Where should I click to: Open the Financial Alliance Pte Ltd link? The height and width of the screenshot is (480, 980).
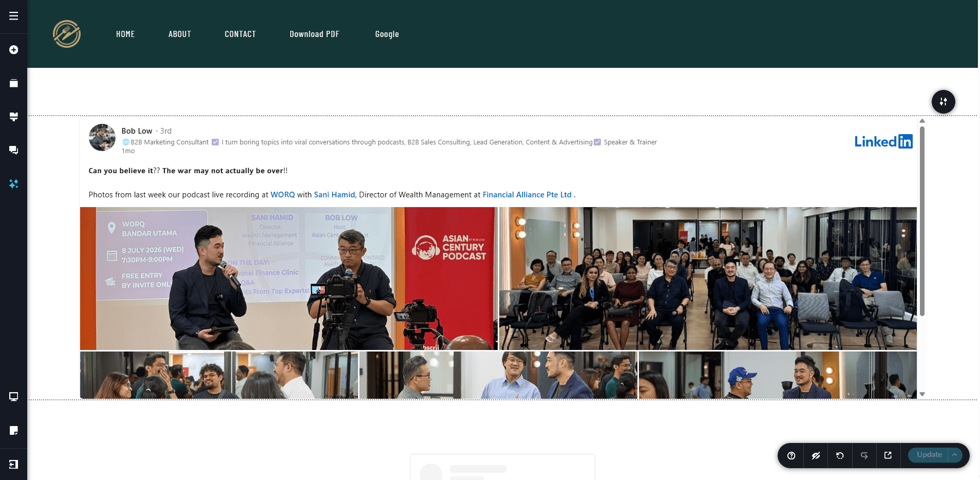tap(527, 195)
